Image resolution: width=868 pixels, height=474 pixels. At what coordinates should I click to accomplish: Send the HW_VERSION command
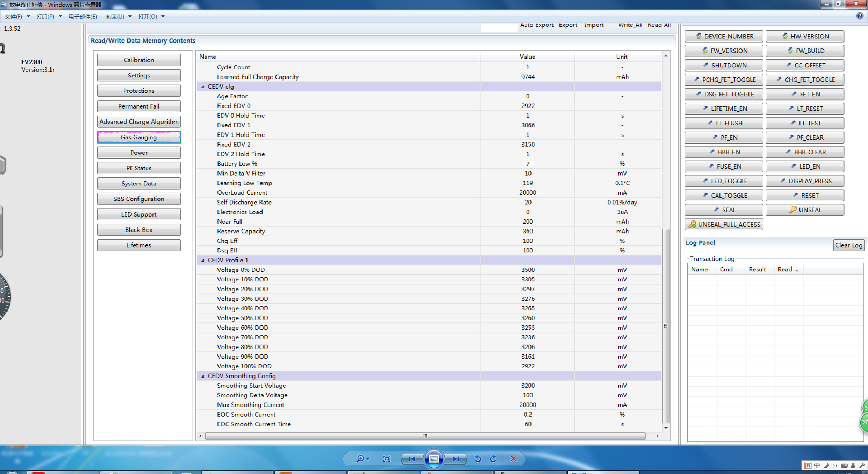pyautogui.click(x=805, y=36)
